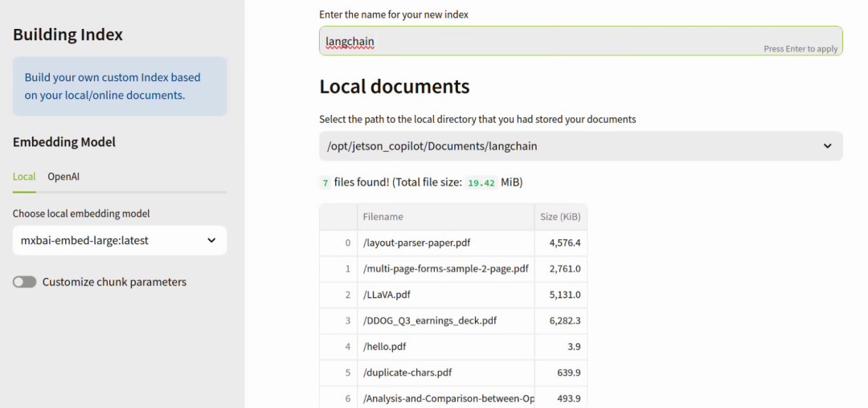
Task: Select the Local embedding tab
Action: click(x=24, y=177)
